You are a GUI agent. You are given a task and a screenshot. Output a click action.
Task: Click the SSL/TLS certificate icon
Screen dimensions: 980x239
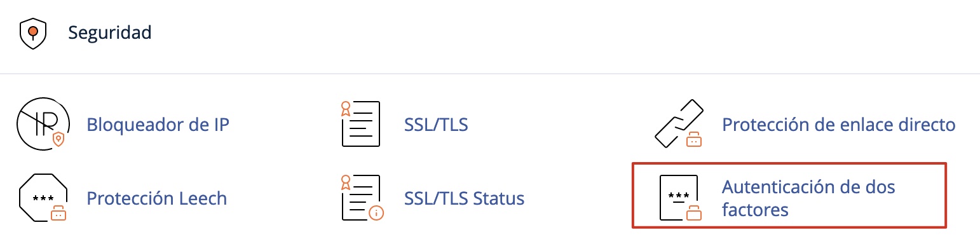pyautogui.click(x=360, y=124)
